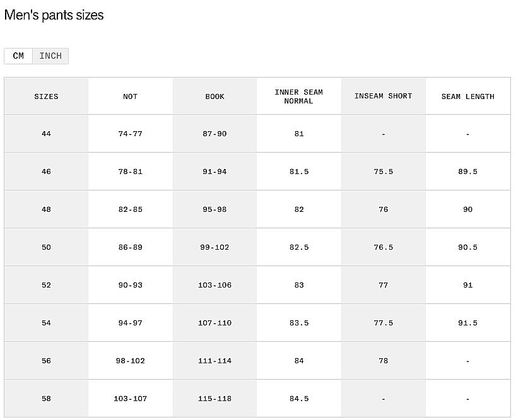Click the 89.5 seam length cell
Viewport: 516px width, 420px height.
[467, 172]
